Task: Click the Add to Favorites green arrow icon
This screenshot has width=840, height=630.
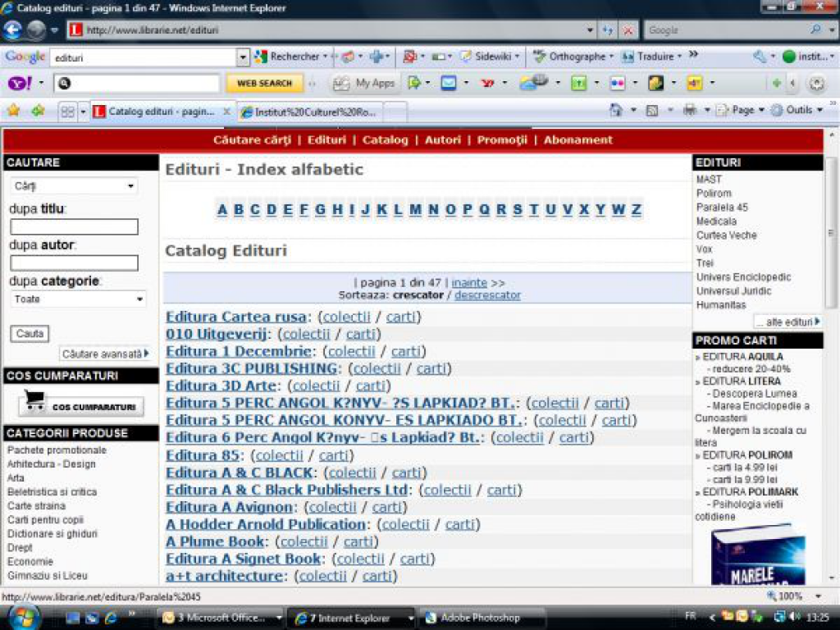Action: (x=38, y=111)
